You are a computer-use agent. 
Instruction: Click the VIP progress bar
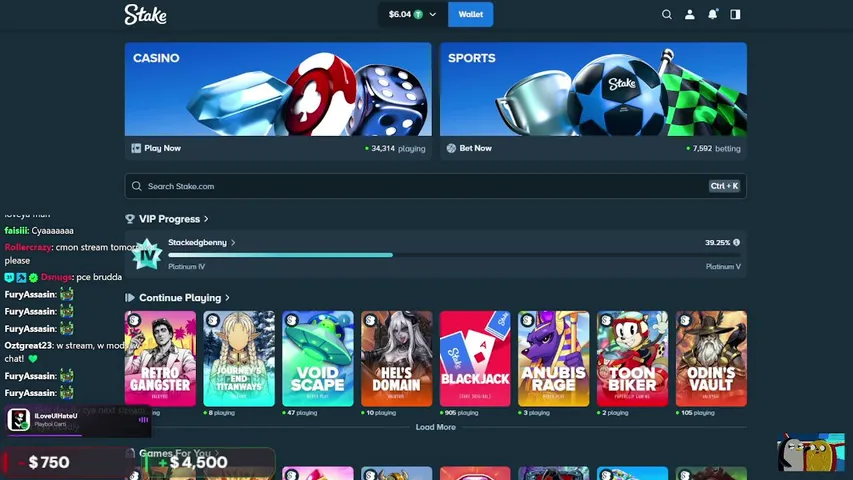coord(454,255)
